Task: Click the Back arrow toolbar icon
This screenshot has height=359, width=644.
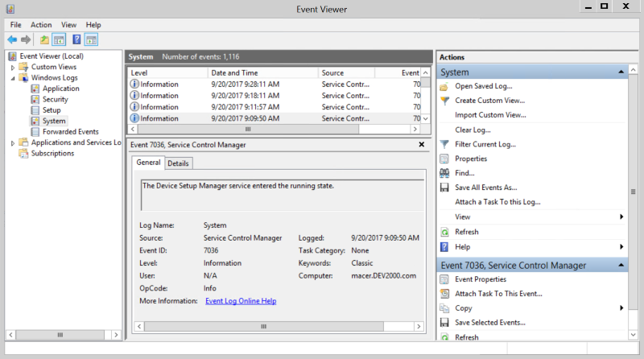Action: (x=12, y=39)
